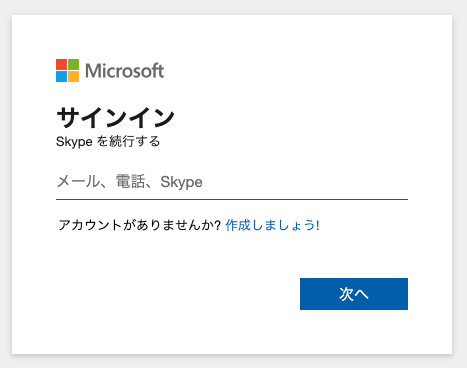The width and height of the screenshot is (467, 368).
Task: Click the 次へ button
Action: (x=354, y=294)
